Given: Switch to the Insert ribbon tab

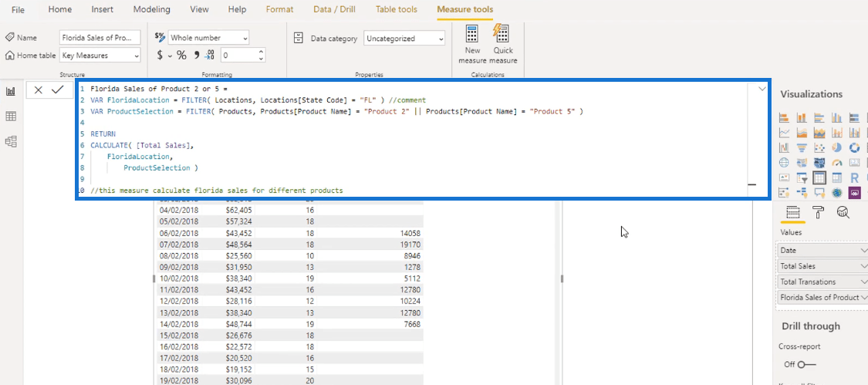Looking at the screenshot, I should click(103, 9).
